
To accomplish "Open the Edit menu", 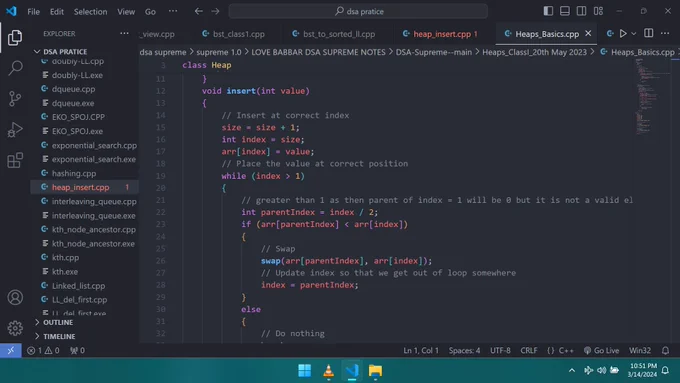I will [x=57, y=12].
